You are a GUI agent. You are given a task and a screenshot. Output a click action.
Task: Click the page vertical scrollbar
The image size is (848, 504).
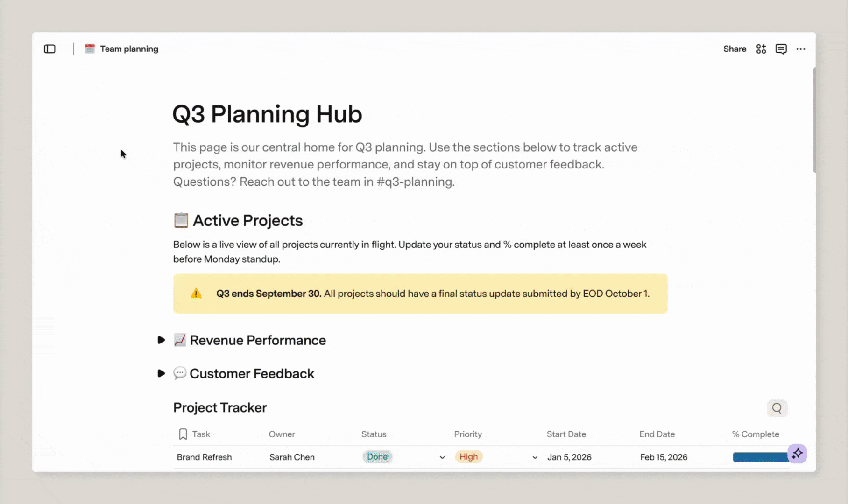814,120
